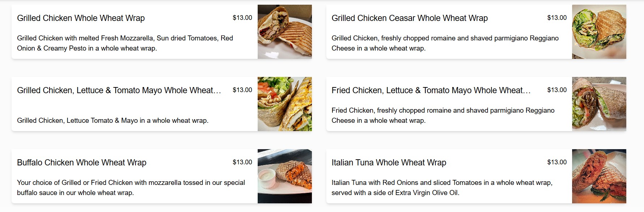Click the $13.00 price on Buffalo Chicken wrap
Screen dimensions: 644x212
pos(243,163)
